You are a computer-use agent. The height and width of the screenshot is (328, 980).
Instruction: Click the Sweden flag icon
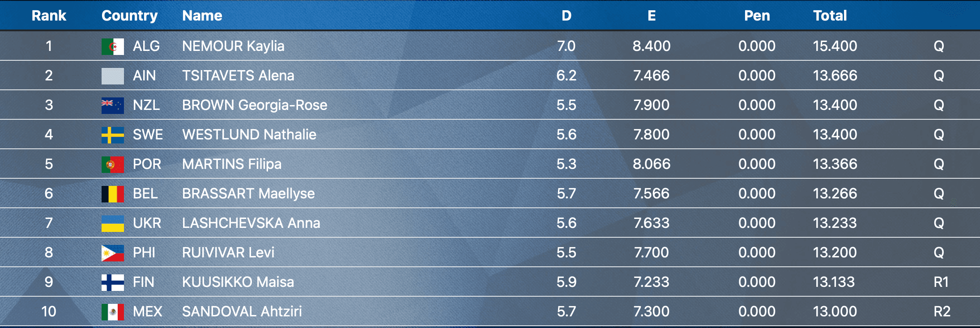pyautogui.click(x=112, y=135)
